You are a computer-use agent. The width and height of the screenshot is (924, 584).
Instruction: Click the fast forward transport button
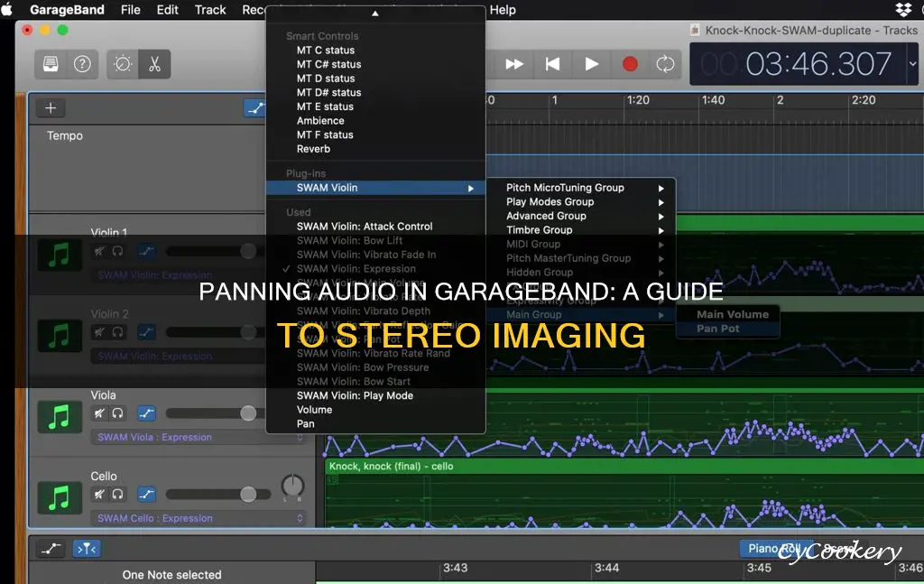[513, 64]
